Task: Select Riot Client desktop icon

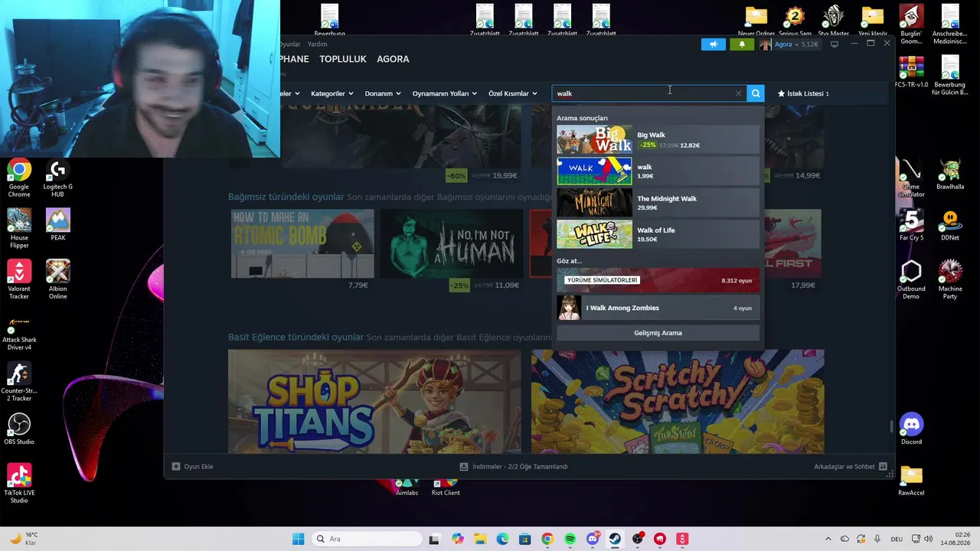Action: [x=446, y=487]
